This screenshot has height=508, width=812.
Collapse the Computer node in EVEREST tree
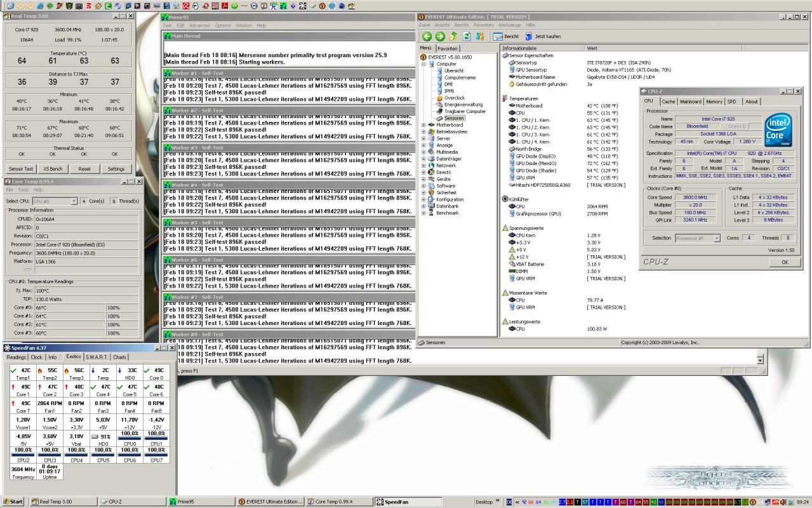[x=423, y=64]
